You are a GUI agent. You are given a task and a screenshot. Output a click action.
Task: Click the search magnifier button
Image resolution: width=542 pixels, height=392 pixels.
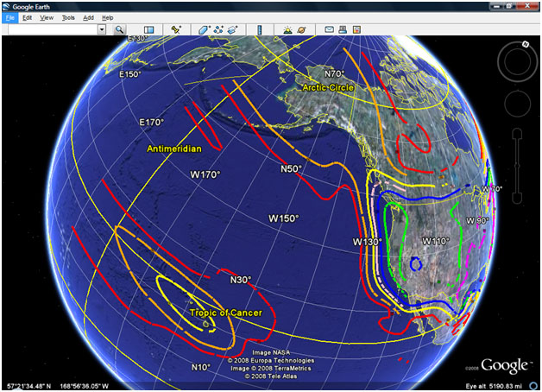coord(119,29)
